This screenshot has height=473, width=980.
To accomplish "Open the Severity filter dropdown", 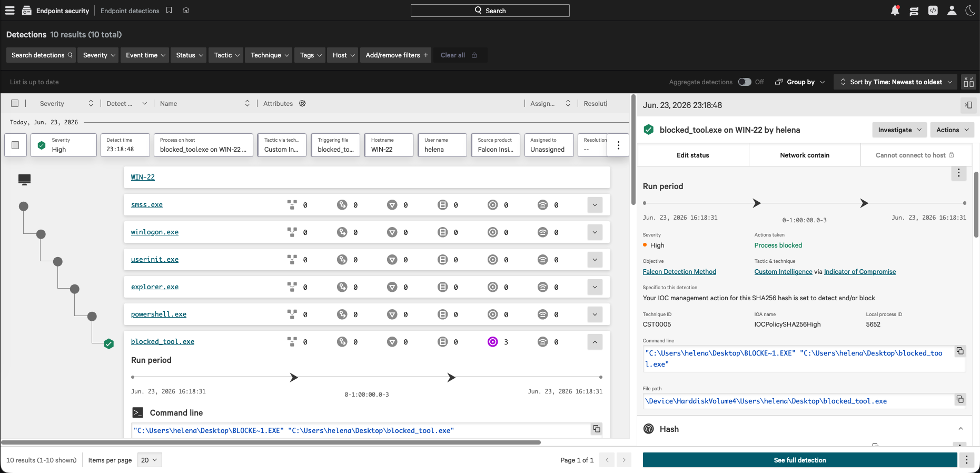I will (x=98, y=55).
